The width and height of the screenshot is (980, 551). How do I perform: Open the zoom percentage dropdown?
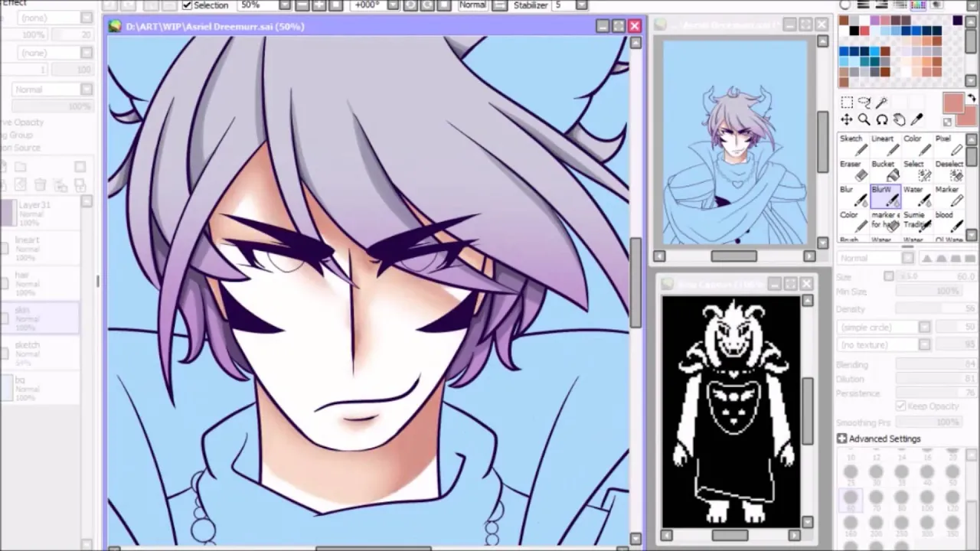[x=285, y=5]
